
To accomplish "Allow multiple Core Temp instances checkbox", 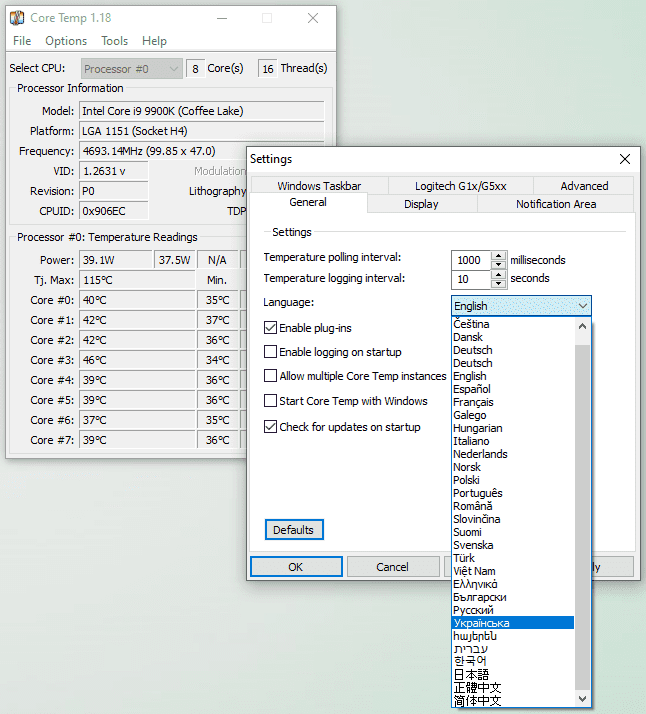I will (x=270, y=376).
